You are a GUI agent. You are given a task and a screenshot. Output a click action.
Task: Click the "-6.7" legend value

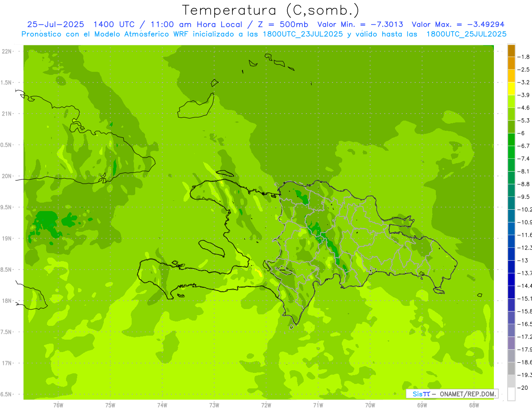click(524, 146)
